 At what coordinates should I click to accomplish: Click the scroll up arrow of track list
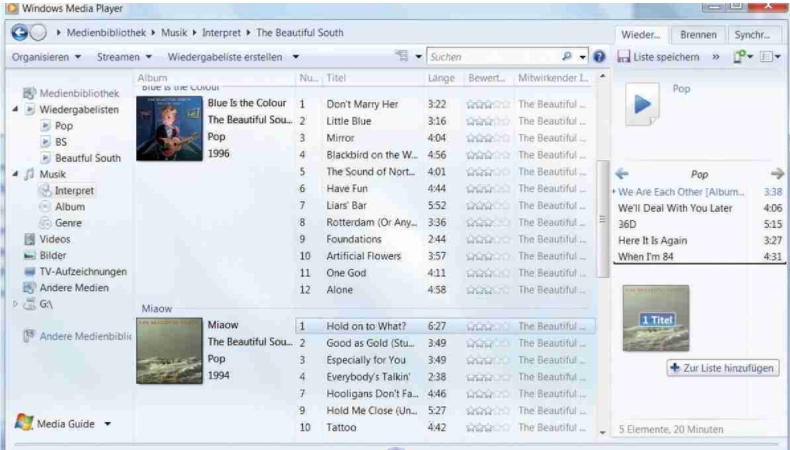click(x=603, y=77)
